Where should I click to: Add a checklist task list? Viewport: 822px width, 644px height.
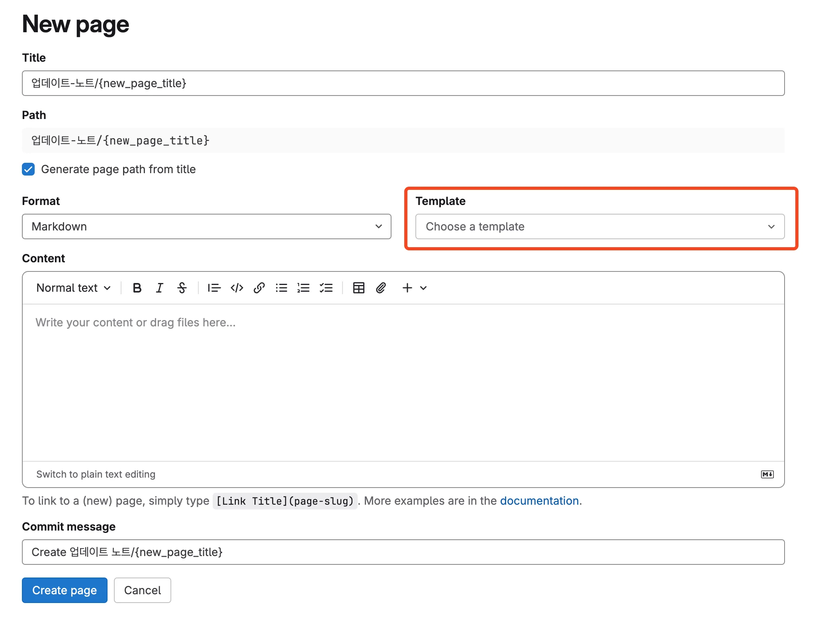[x=326, y=288]
